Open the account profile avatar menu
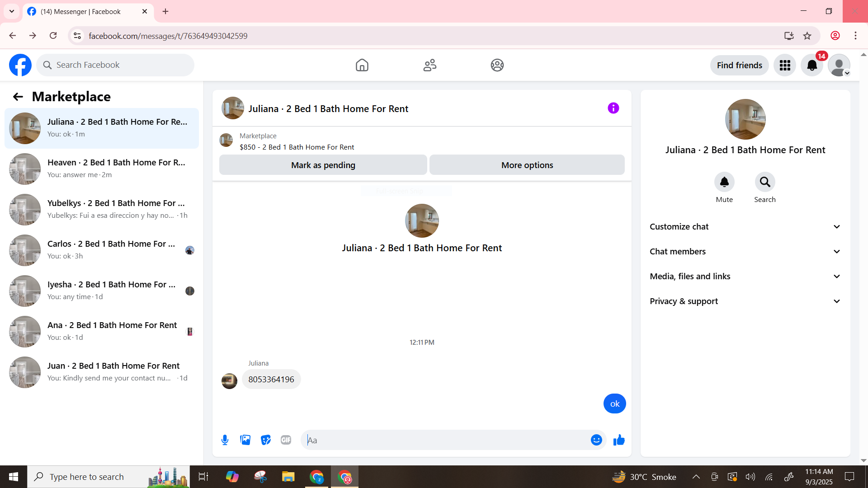 tap(839, 66)
